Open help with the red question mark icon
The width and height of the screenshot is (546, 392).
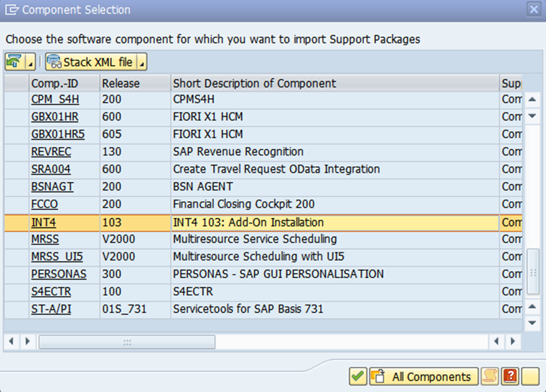[x=510, y=376]
